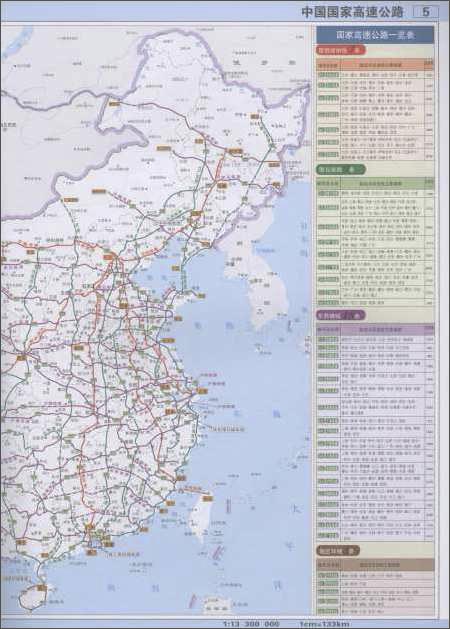This screenshot has height=629, width=450.
Task: Select the red capital radial routes pill label
Action: (x=341, y=50)
